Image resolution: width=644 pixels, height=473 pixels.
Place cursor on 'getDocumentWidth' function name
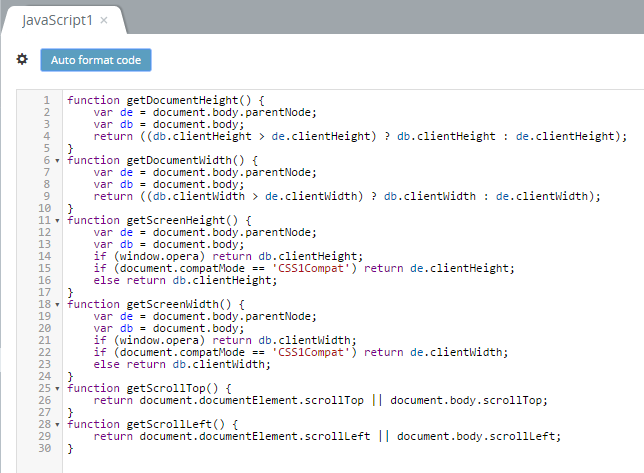pyautogui.click(x=179, y=161)
